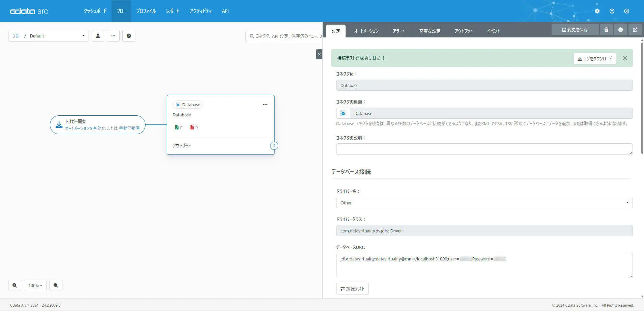Viewport: 644px width, 311px height.
Task: Open Database connector card menu
Action: tap(265, 105)
